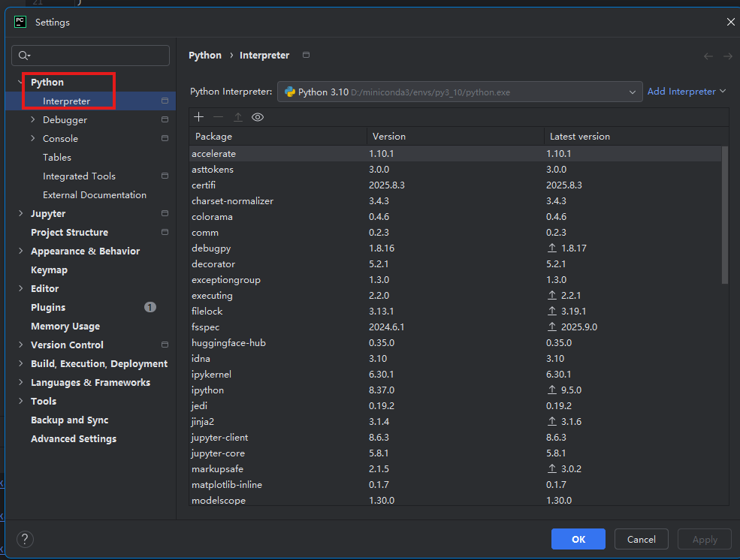Viewport: 740px width, 560px height.
Task: Click project icon on Debugger row
Action: pos(165,119)
